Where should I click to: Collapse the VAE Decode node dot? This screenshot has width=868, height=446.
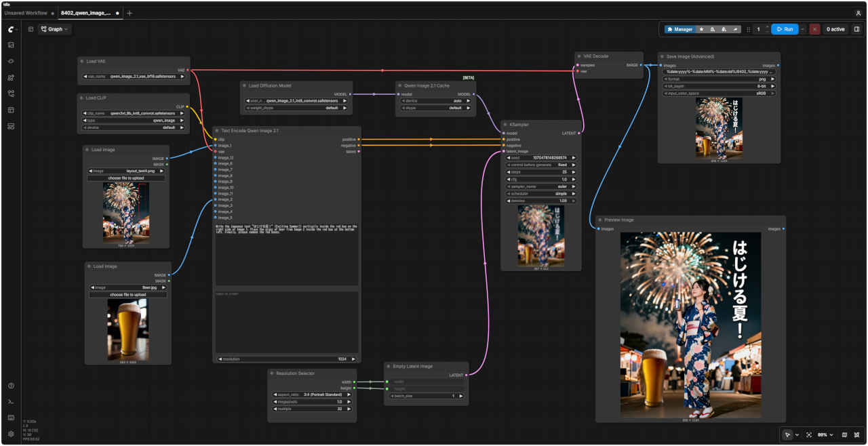coord(578,56)
